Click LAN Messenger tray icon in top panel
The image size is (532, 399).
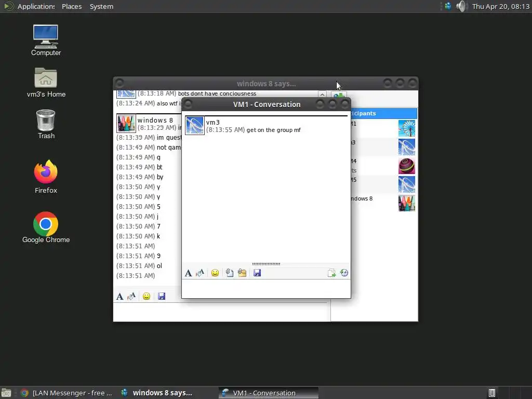[448, 6]
